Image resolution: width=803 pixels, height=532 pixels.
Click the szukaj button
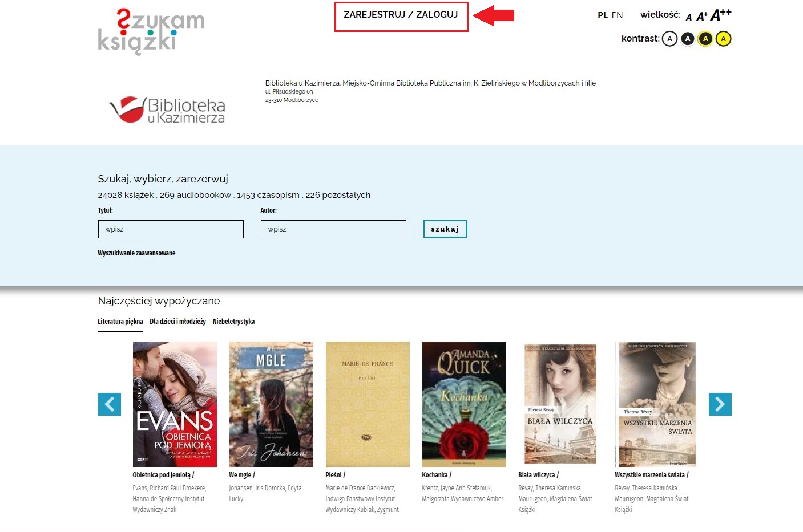point(445,229)
